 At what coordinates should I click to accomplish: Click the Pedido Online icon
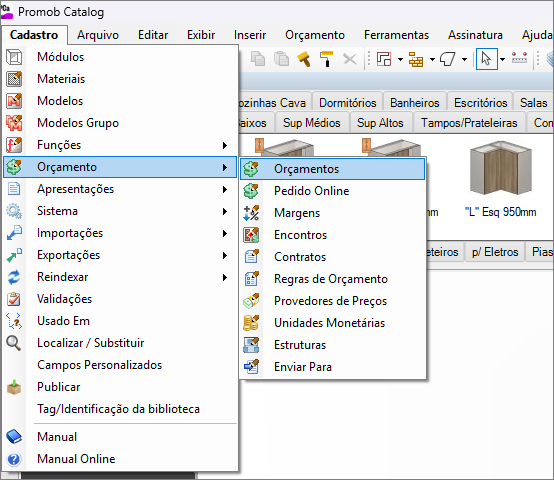[251, 191]
